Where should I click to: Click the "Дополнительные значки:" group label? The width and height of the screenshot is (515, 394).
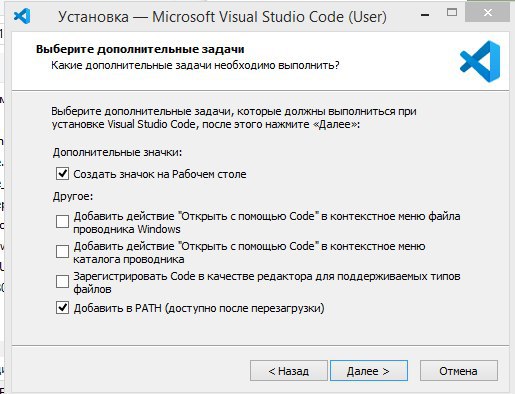coord(118,152)
